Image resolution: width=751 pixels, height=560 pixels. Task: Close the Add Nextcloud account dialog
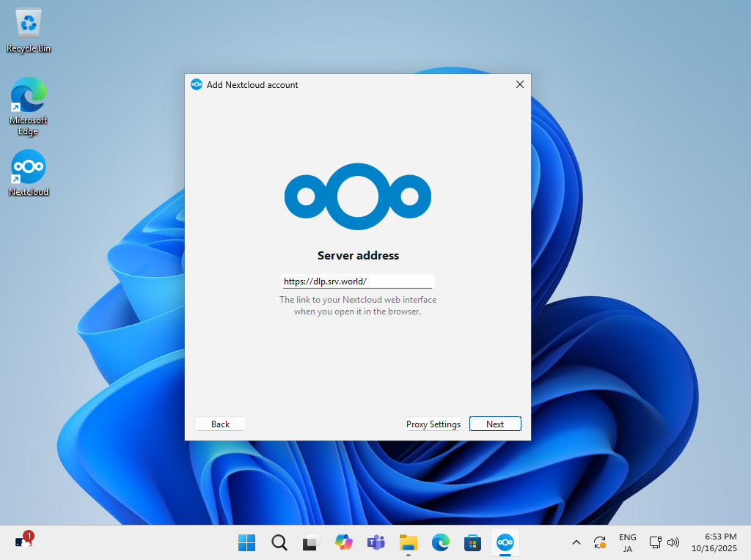tap(520, 84)
